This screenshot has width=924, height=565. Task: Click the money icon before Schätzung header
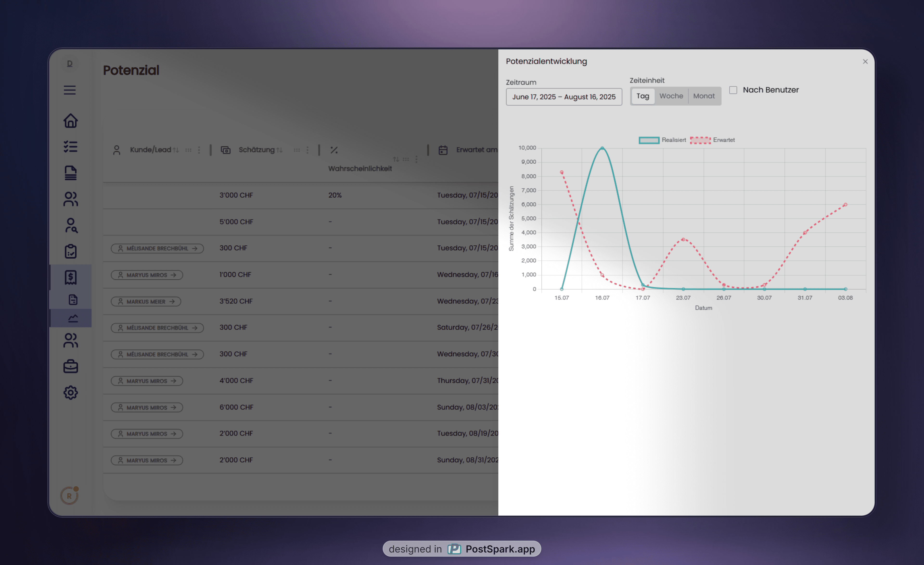click(225, 150)
